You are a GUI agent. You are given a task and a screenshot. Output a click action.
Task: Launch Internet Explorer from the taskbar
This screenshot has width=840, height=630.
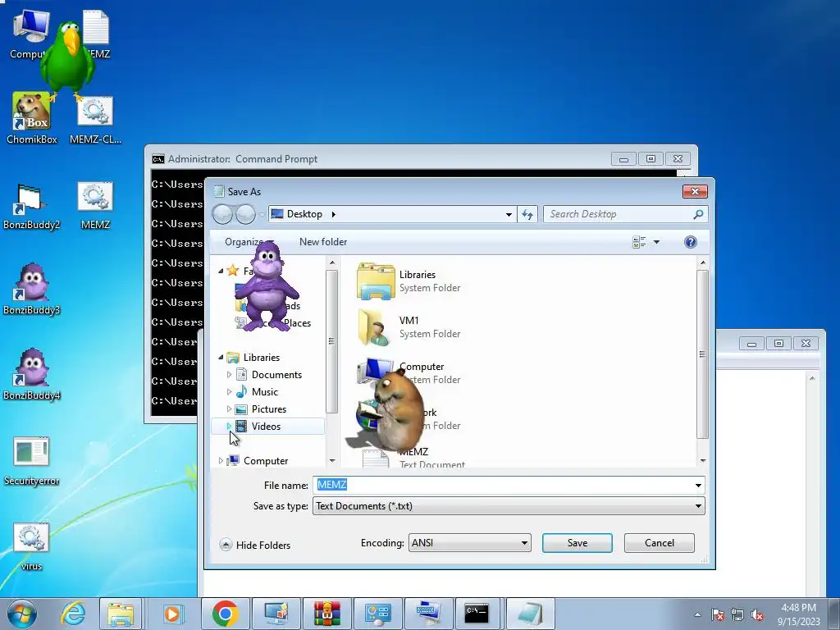pyautogui.click(x=73, y=614)
